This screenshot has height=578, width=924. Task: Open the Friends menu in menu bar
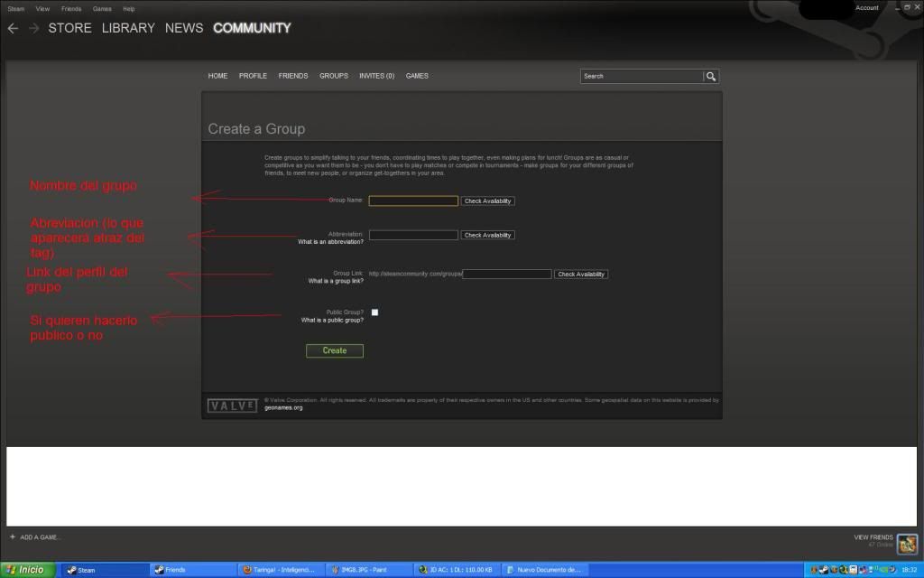point(71,9)
